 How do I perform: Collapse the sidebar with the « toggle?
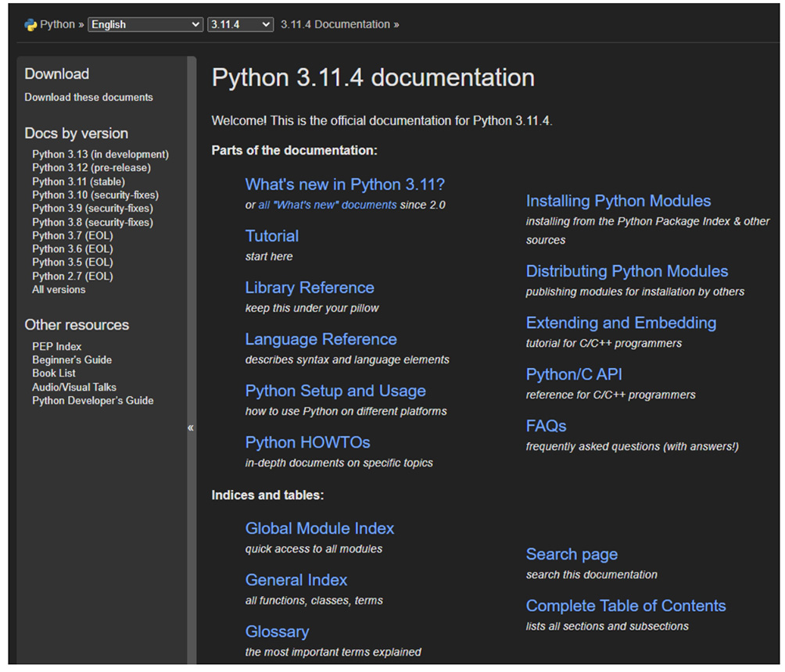191,428
